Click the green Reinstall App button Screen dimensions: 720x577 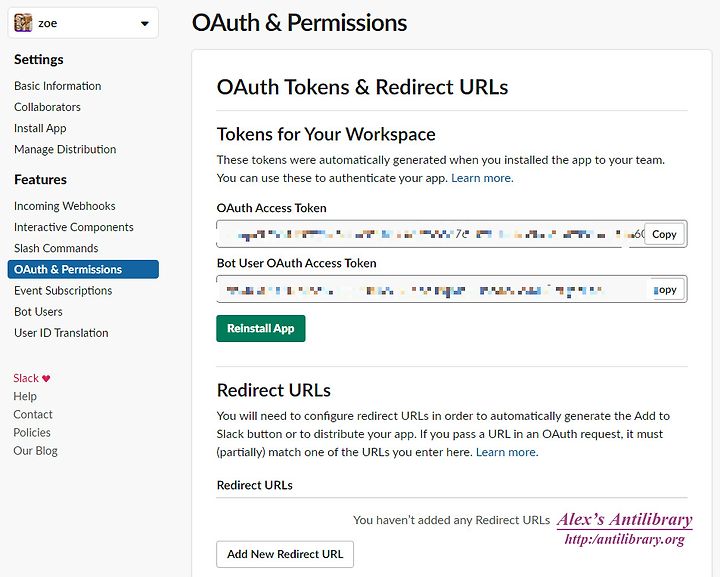[x=260, y=328]
